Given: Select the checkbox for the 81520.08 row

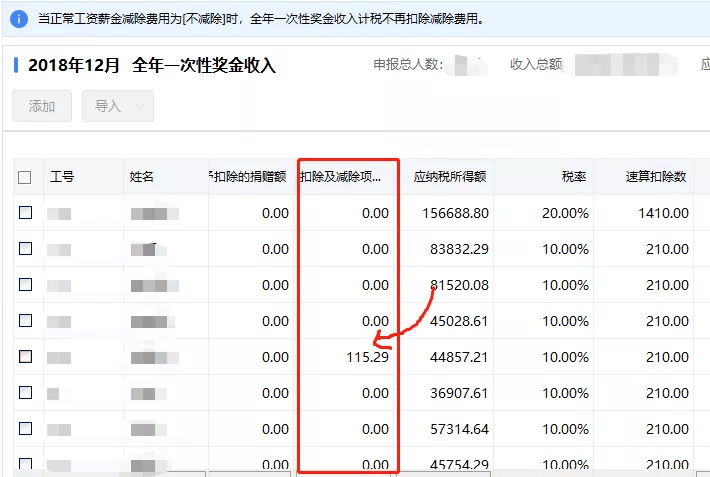Looking at the screenshot, I should point(25,285).
